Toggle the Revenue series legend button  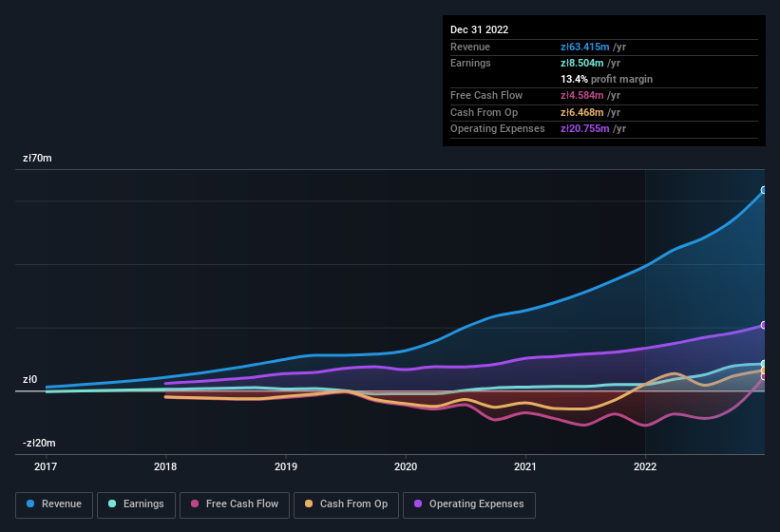(54, 504)
